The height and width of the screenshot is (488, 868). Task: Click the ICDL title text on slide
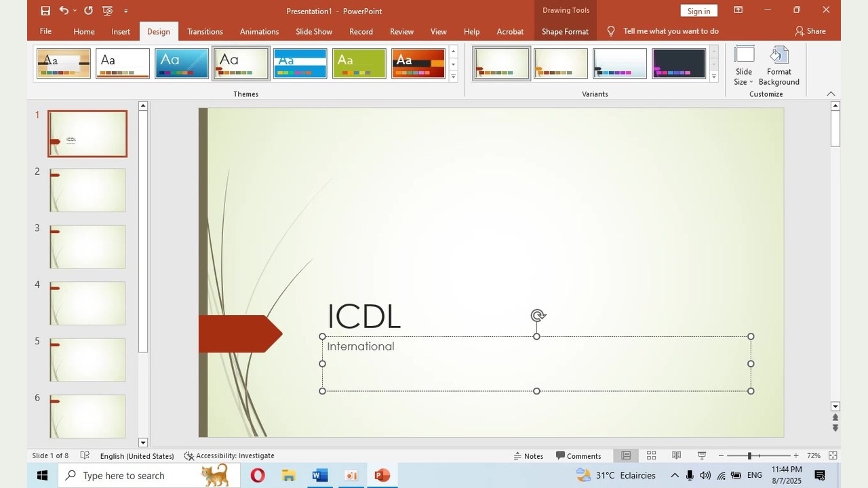[x=364, y=317]
